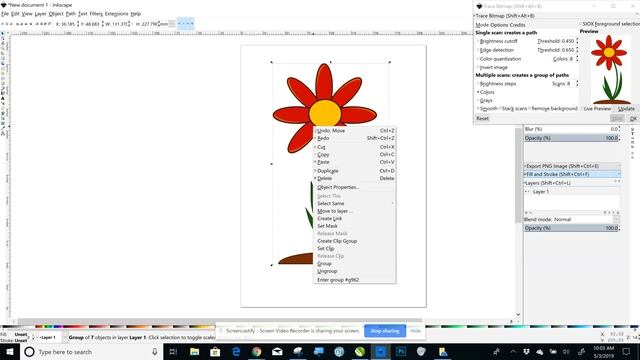640x360 pixels.
Task: Click the W width field in toolbar
Action: coord(120,24)
